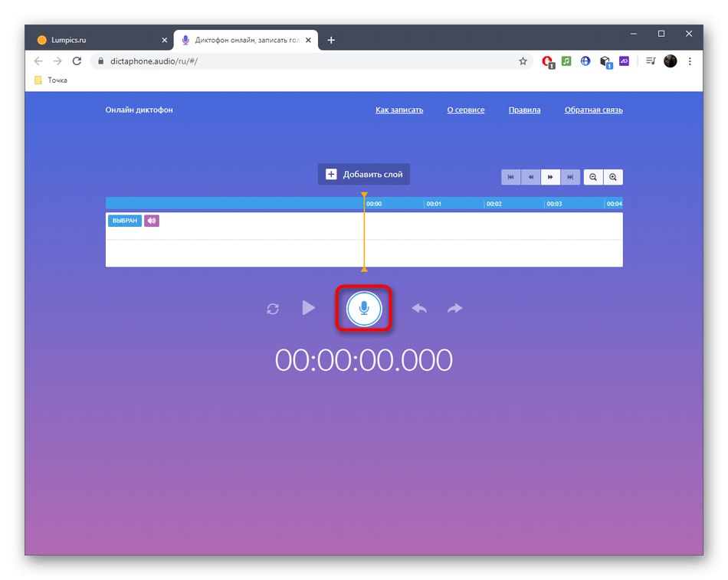Reload the page
This screenshot has height=580, width=728.
pyautogui.click(x=77, y=61)
